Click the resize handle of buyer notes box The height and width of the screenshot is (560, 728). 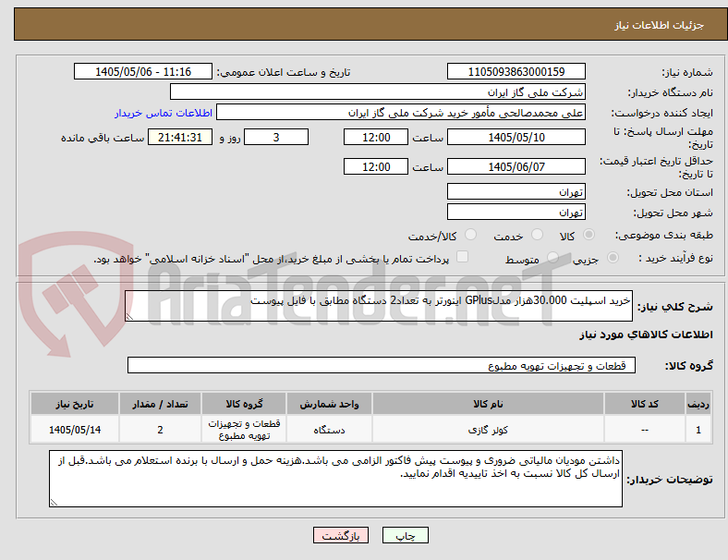54,503
